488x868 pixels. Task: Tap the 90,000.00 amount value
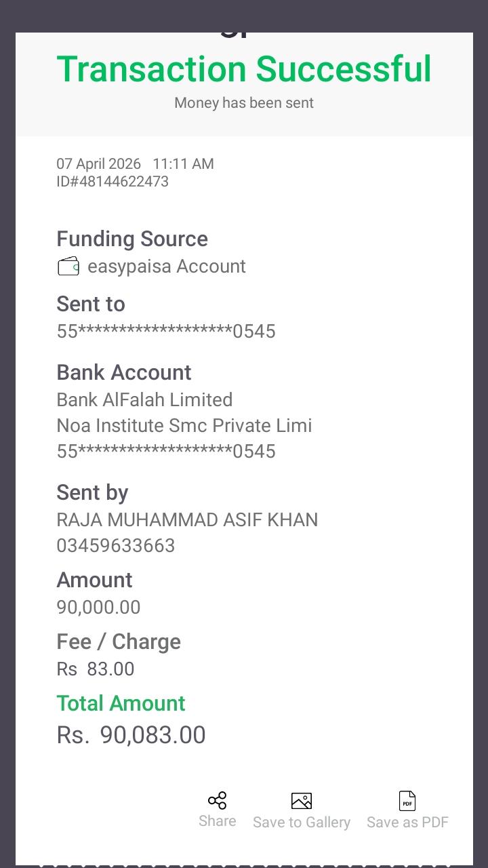98,608
